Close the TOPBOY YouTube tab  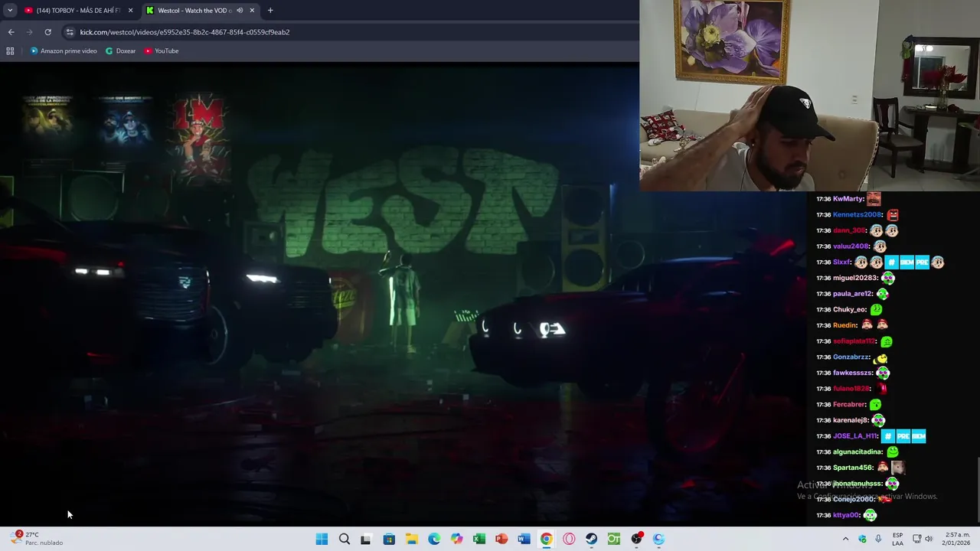coord(130,10)
